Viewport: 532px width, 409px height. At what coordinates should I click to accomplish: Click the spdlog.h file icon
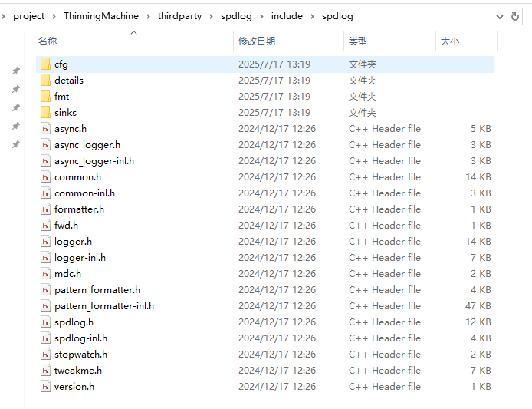pyautogui.click(x=45, y=322)
